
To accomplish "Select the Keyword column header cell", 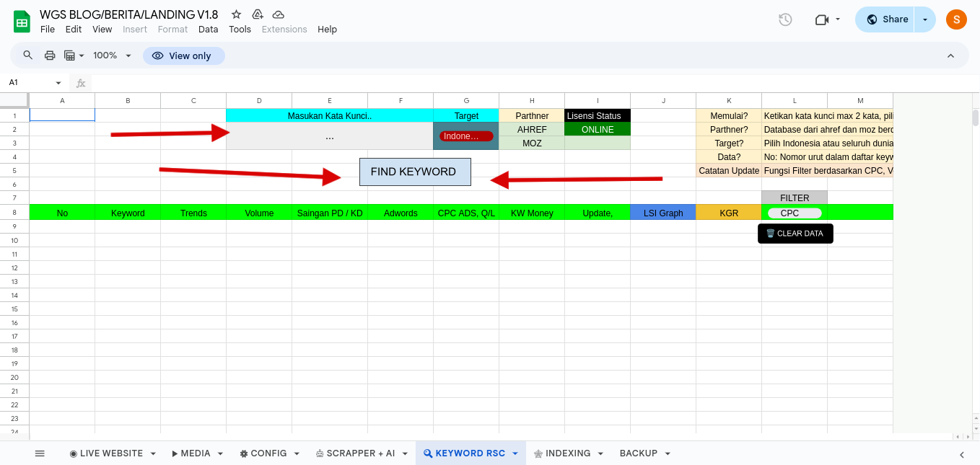I will point(128,213).
